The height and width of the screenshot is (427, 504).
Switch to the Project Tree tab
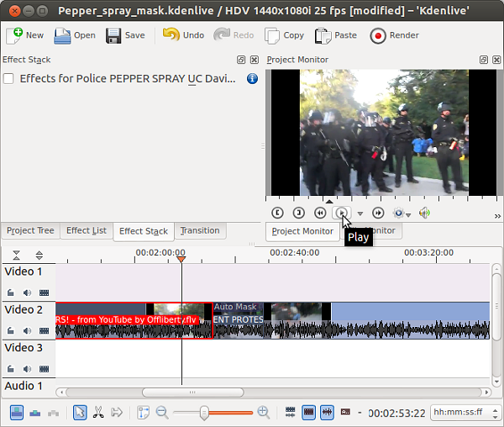(30, 231)
